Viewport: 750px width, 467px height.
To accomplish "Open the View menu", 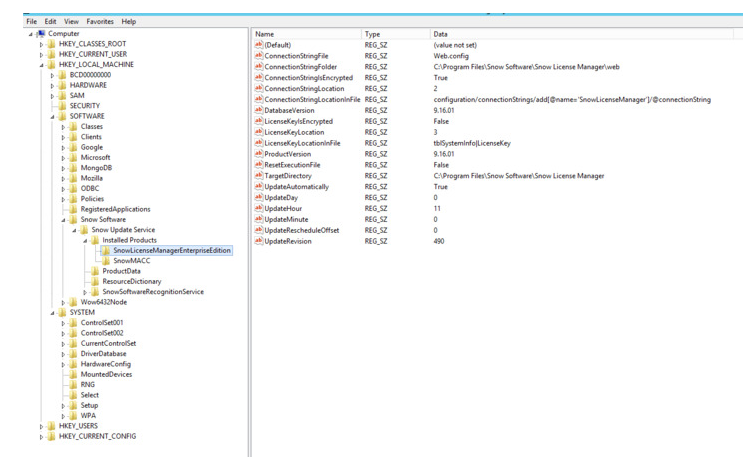I will 71,22.
